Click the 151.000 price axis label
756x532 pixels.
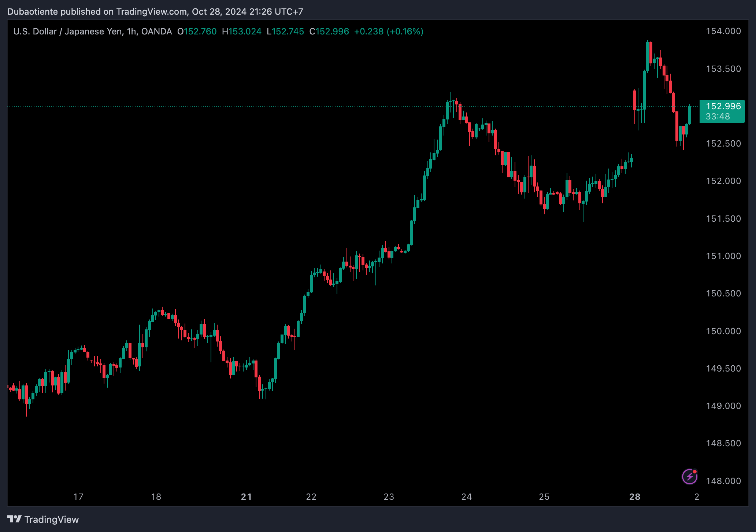[x=723, y=256]
